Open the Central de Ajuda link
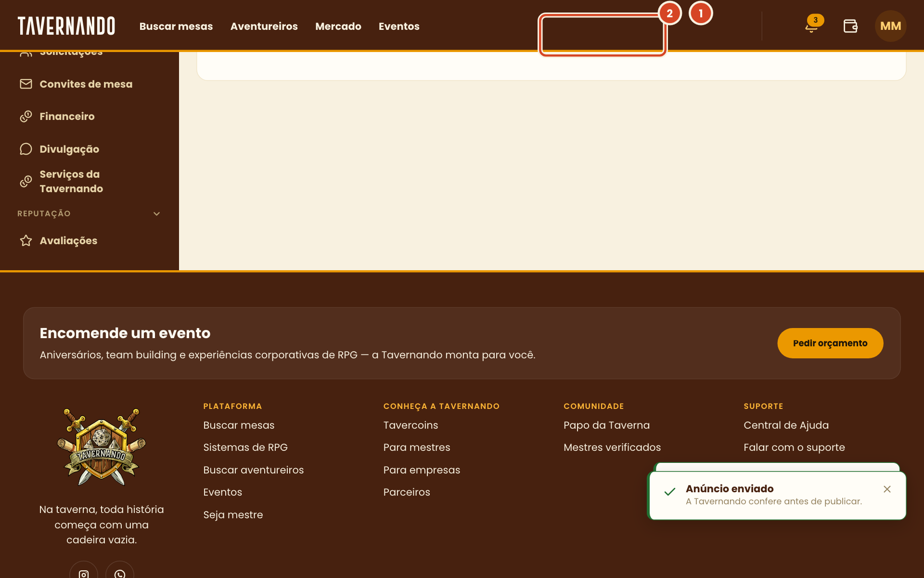Image resolution: width=924 pixels, height=578 pixels. tap(786, 425)
